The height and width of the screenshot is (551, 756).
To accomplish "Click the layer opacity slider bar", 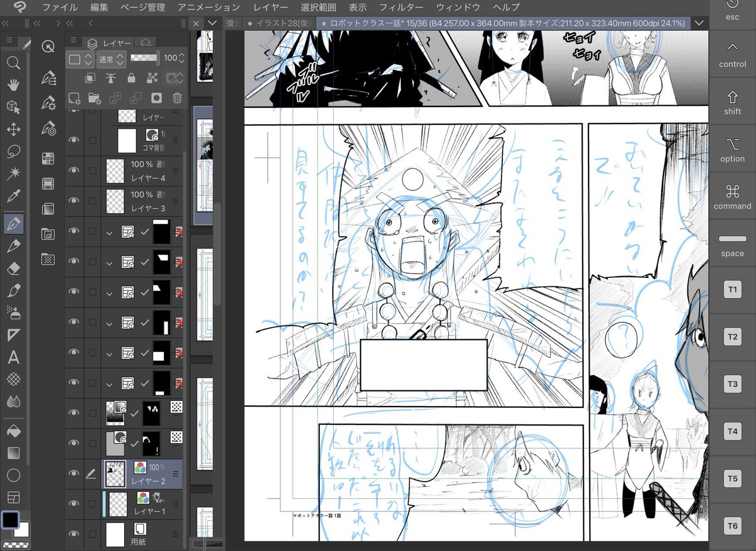I will coord(144,58).
